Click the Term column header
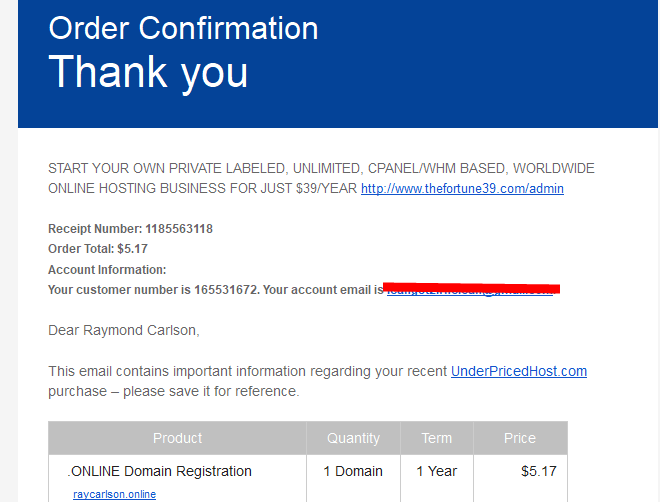Image resolution: width=660 pixels, height=502 pixels. pos(436,438)
